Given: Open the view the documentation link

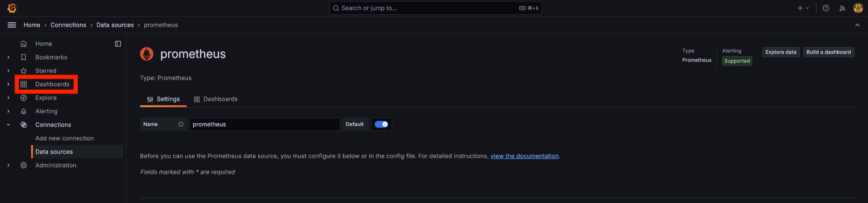Looking at the screenshot, I should (x=524, y=156).
